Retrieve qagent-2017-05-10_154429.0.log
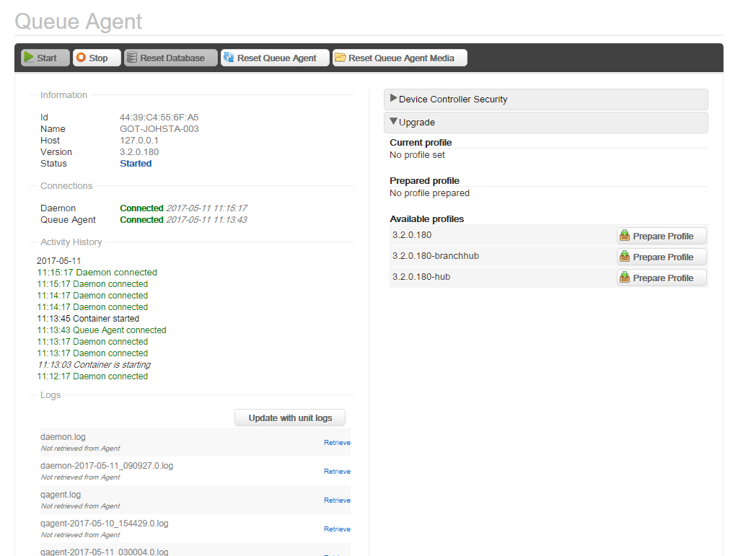Viewport: 756px width, 556px height. 337,529
